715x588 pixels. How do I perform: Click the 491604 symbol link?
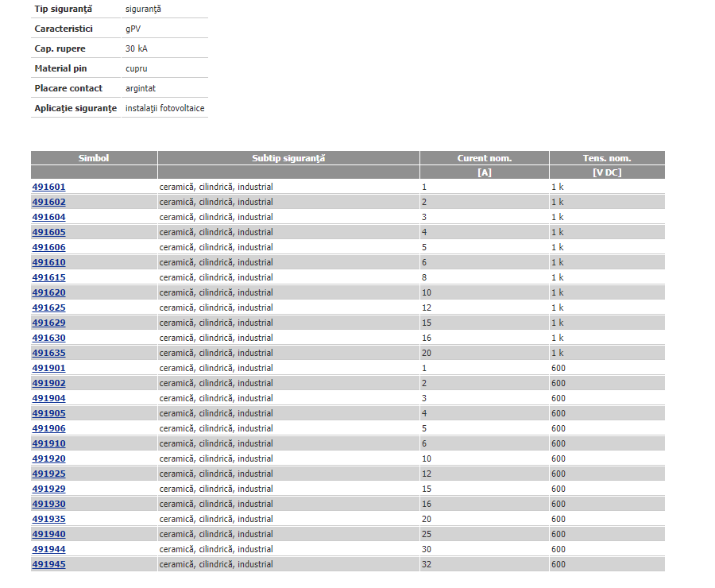click(x=48, y=217)
